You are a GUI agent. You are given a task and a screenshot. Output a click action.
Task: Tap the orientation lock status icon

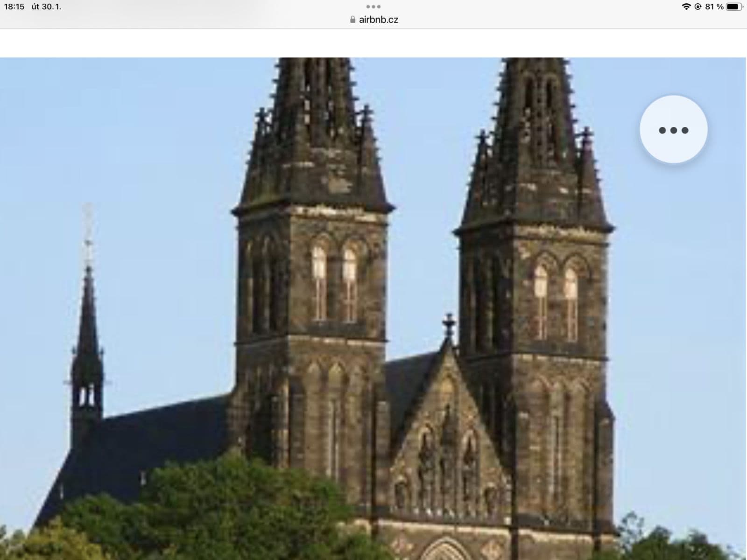698,7
